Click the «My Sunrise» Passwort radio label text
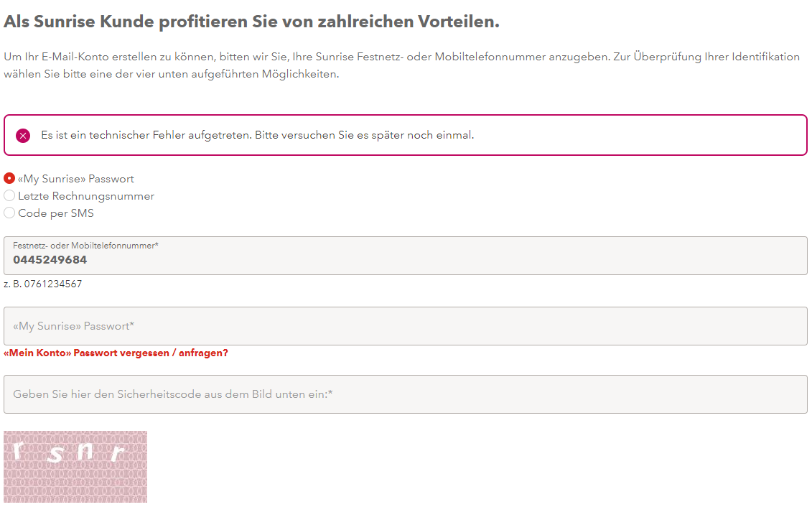This screenshot has height=525, width=812. (76, 179)
